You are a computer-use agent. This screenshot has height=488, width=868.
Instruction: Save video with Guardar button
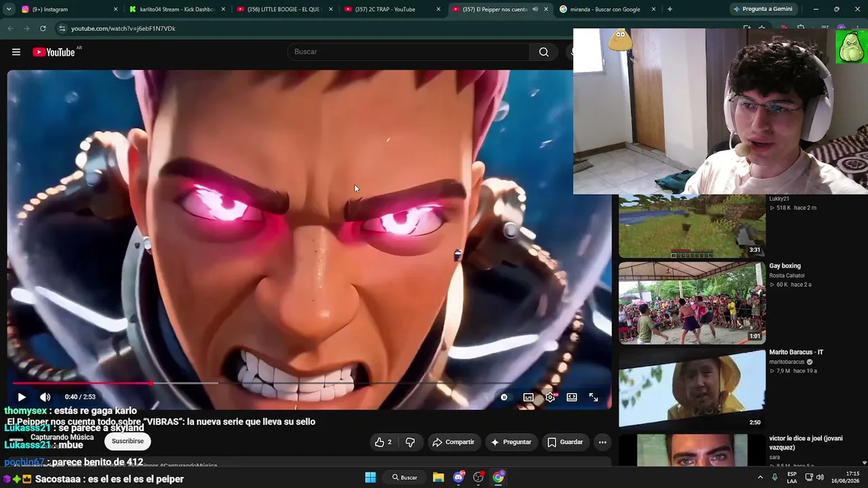tap(566, 442)
